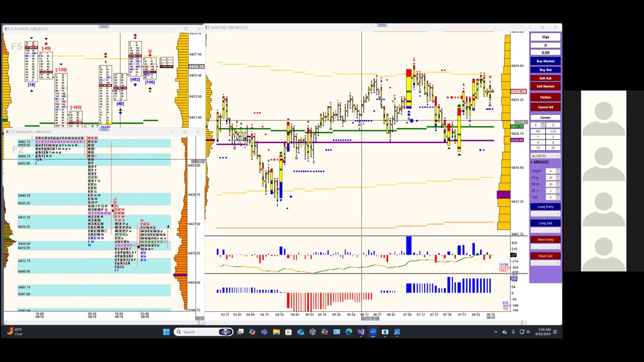This screenshot has height=362, width=644.
Task: Open the weather widget showing 65°F
Action: [15, 332]
